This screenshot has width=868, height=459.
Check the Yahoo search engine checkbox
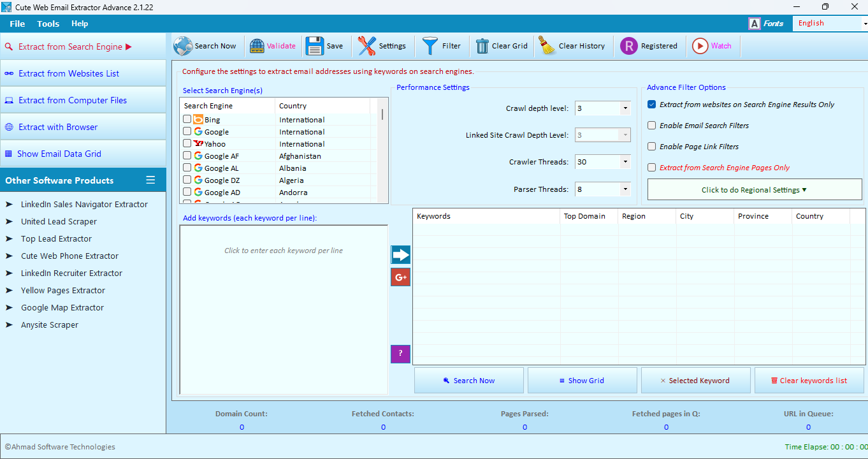(x=187, y=143)
